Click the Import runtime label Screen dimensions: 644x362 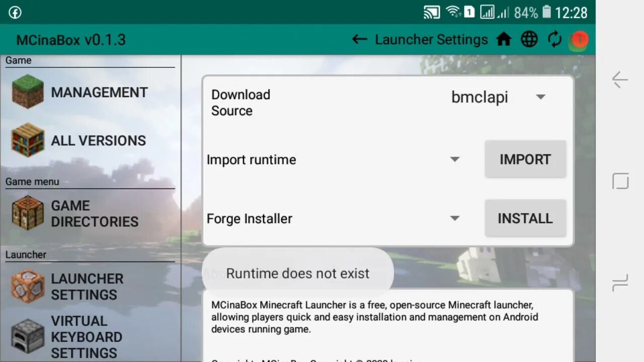point(251,160)
